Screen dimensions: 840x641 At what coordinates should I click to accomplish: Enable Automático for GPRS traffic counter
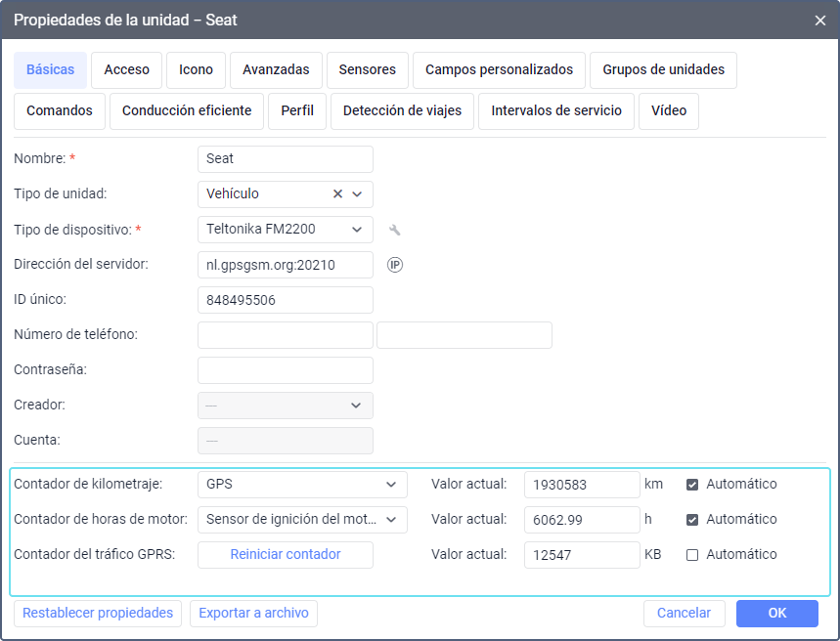(x=692, y=555)
